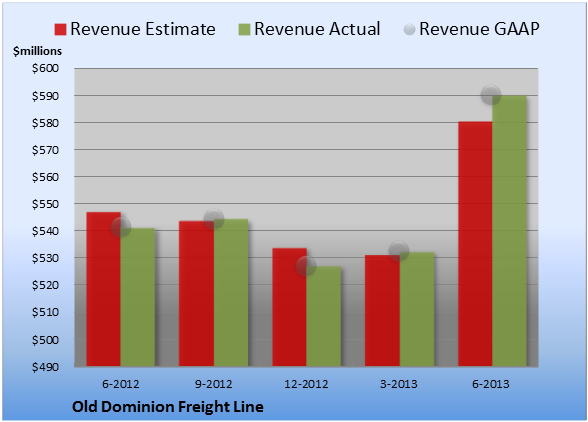The height and width of the screenshot is (422, 588).
Task: Click the GAAP marker for 6-2013
Action: 491,95
